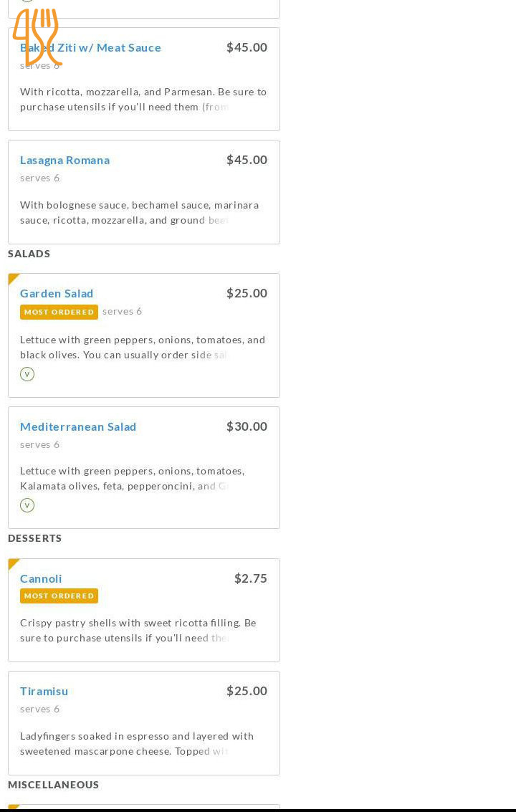Click the orange utensils icon

pos(37,37)
